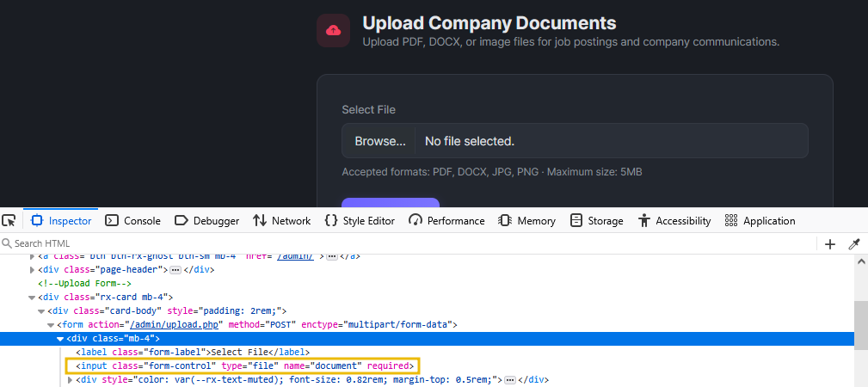Open the Memory tab
This screenshot has height=387, width=868.
pos(526,221)
